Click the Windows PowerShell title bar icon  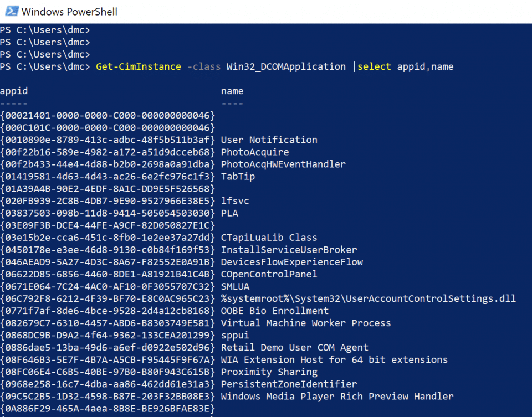[12, 12]
